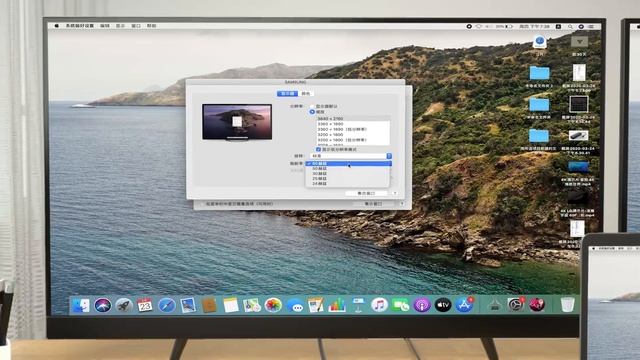Choose 25 Hertz in refresh rate menu

348,178
